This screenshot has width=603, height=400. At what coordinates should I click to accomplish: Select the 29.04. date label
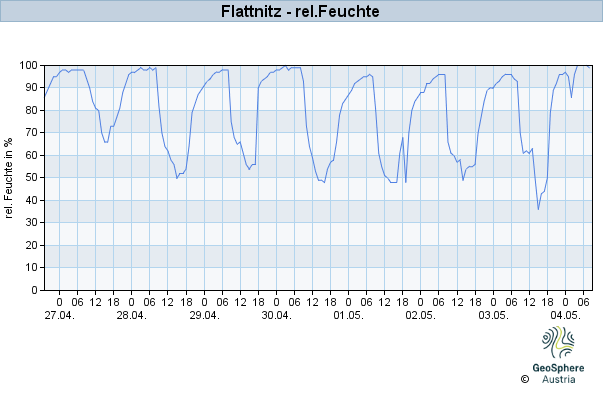tap(204, 315)
